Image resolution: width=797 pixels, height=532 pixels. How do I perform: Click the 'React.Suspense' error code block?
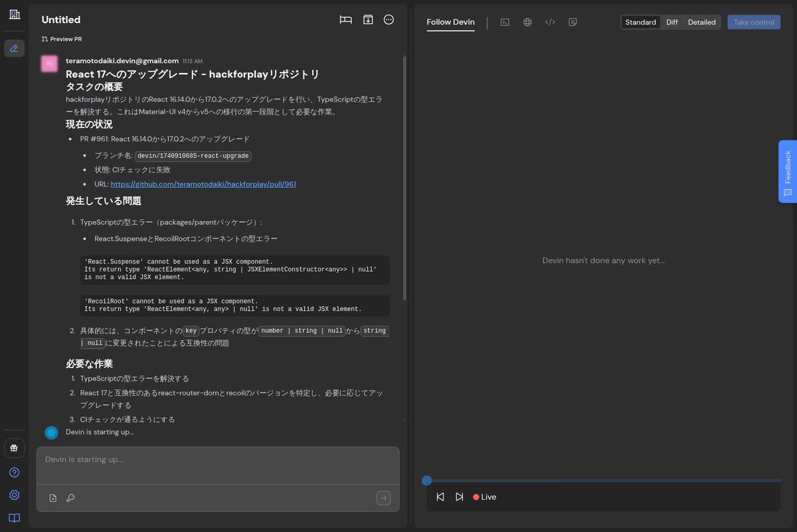[x=234, y=270]
